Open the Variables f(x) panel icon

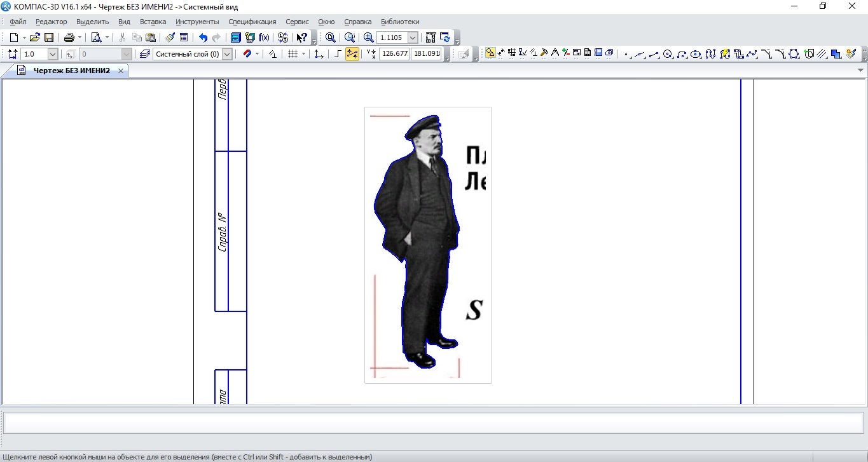click(x=264, y=37)
